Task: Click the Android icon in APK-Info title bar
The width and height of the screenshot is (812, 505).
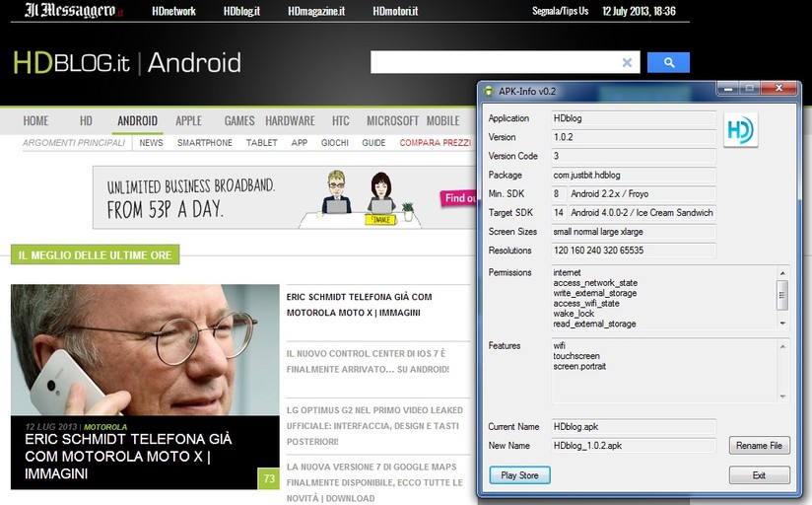Action: [x=488, y=91]
